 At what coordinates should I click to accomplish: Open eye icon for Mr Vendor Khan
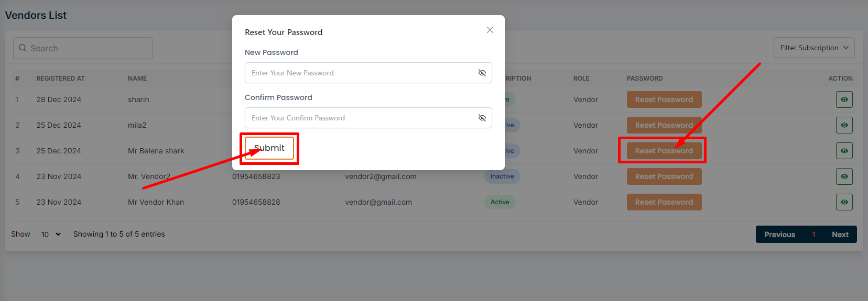pyautogui.click(x=844, y=202)
